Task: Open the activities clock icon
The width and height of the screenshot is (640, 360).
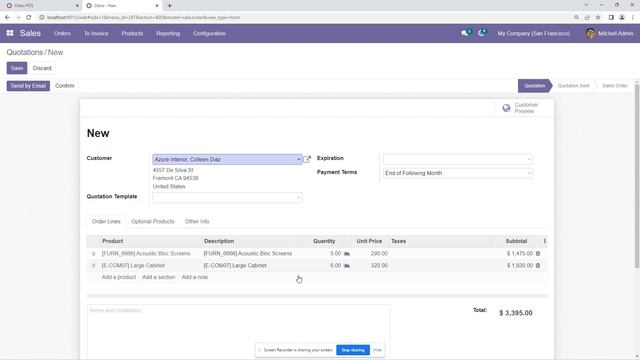Action: coord(482,33)
